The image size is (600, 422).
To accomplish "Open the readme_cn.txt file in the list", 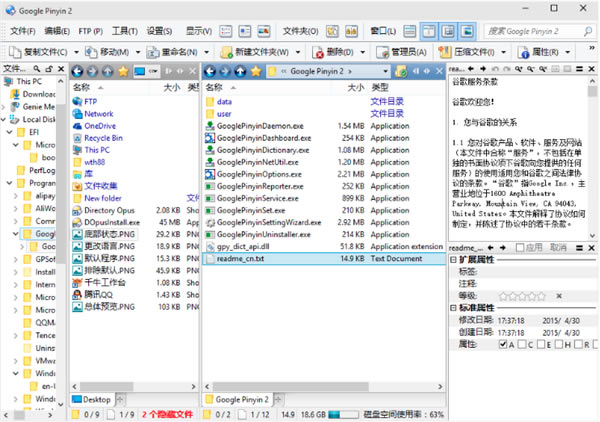I will coord(239,258).
